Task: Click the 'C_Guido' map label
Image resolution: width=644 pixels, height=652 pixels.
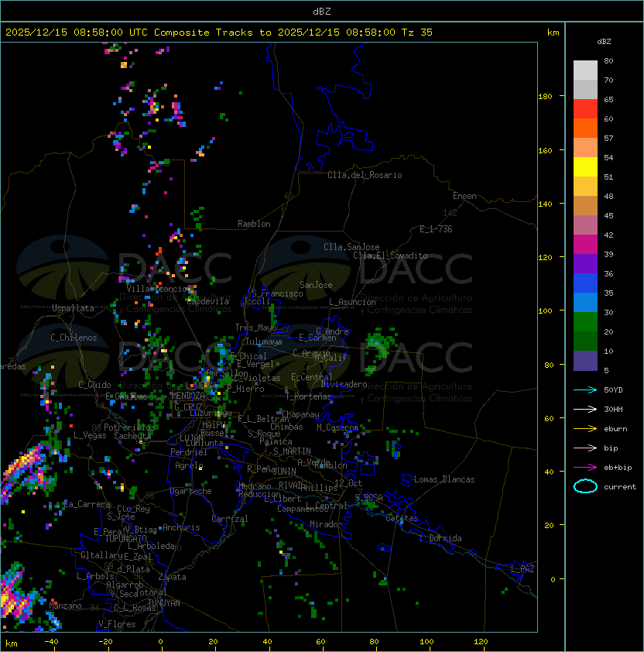Action: tap(94, 385)
